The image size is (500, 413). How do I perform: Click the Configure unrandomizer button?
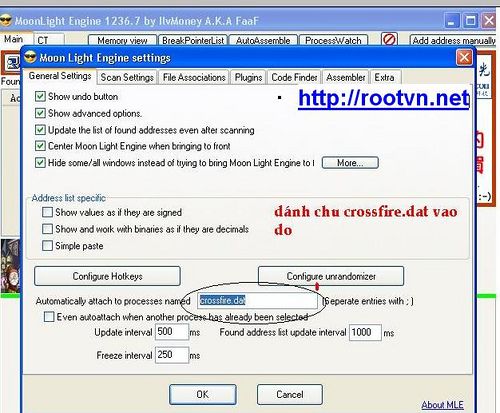click(331, 276)
